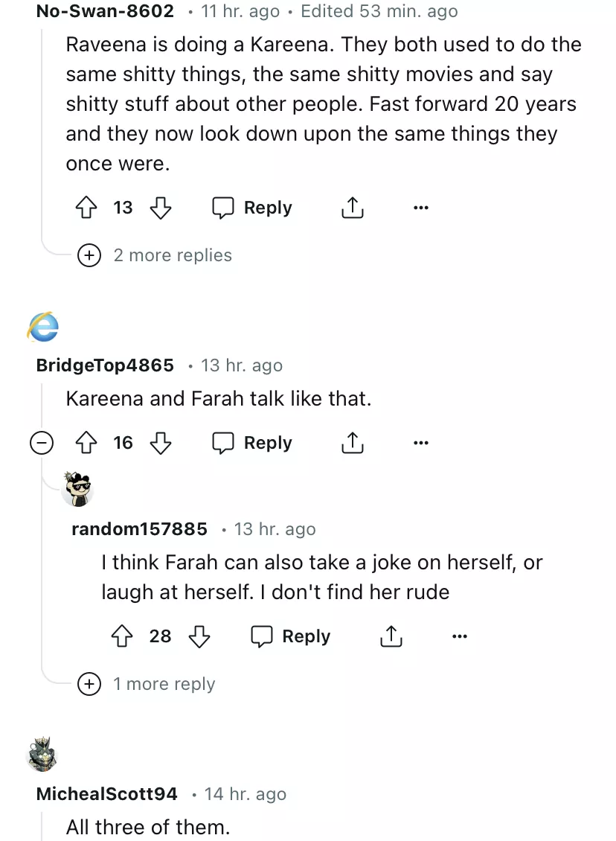Downvote random157885's comment
616x841 pixels.
(199, 636)
